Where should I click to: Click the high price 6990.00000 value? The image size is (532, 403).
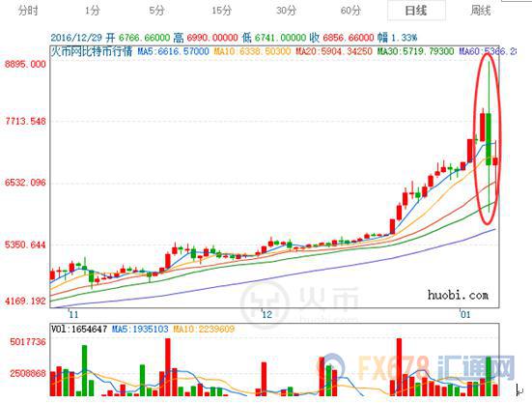click(x=212, y=38)
